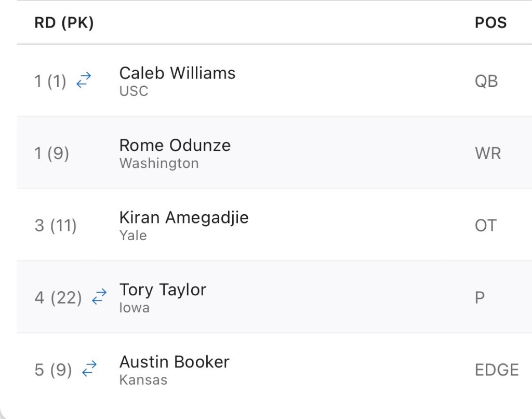
Task: Click the Iowa school label
Action: point(134,308)
